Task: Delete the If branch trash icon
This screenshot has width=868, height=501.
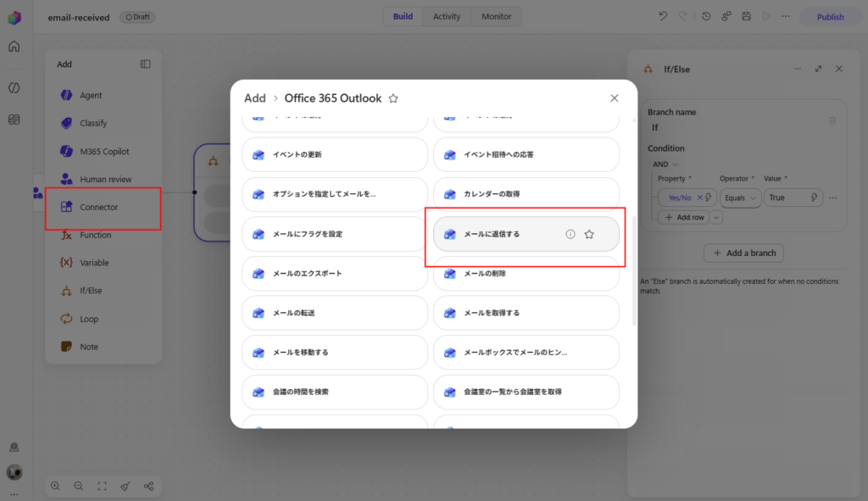Action: tap(832, 120)
